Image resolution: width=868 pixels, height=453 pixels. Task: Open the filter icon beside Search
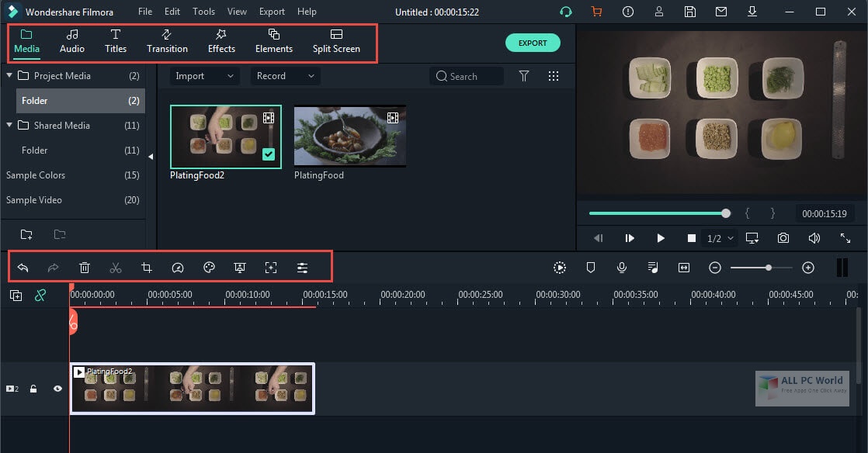coord(524,76)
